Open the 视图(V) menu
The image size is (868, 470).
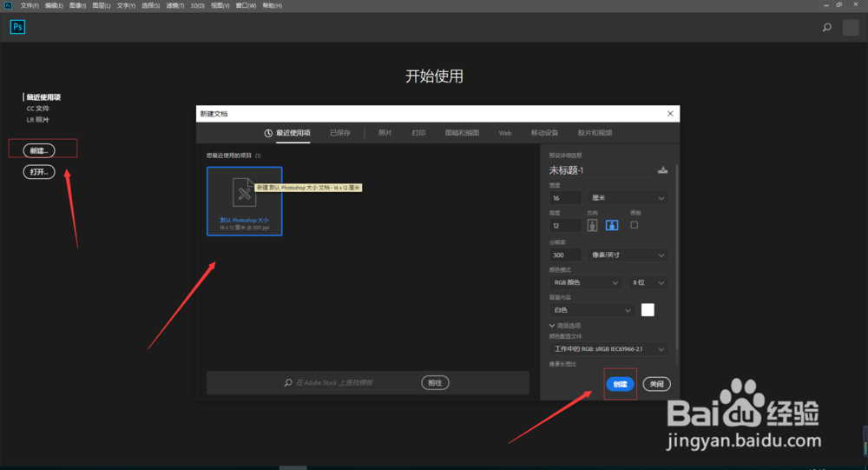[x=220, y=5]
